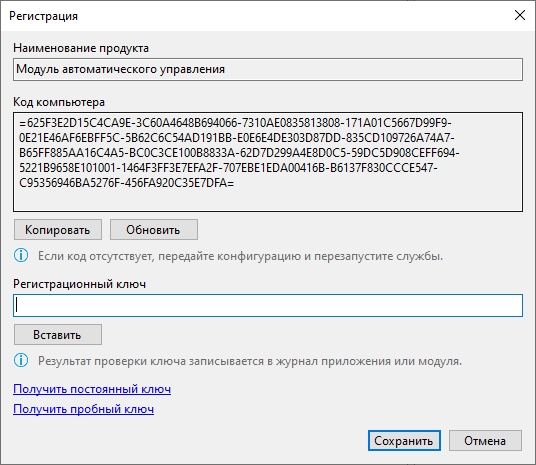Image resolution: width=536 pixels, height=465 pixels.
Task: Save registration with Сохранить button
Action: [404, 441]
